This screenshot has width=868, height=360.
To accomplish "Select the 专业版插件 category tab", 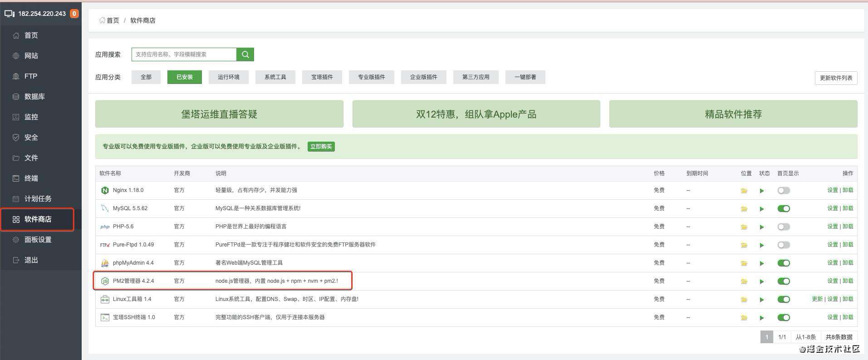I will (x=372, y=77).
